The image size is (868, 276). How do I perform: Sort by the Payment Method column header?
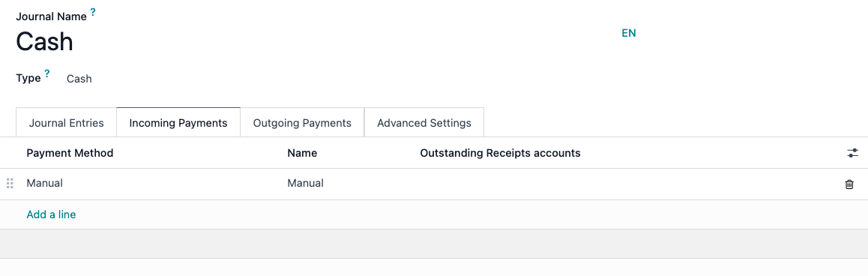tap(70, 153)
